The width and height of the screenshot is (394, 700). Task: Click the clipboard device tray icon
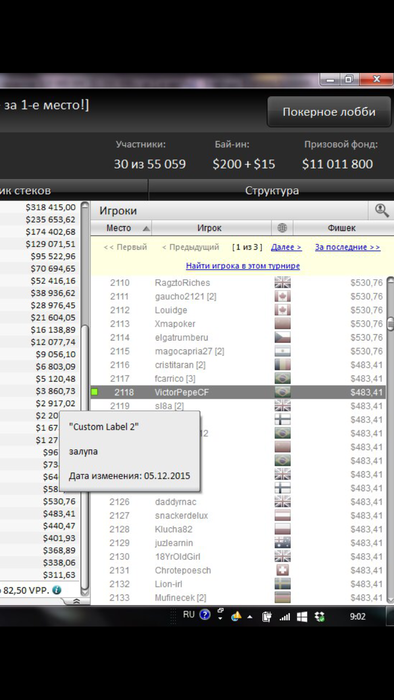[267, 617]
